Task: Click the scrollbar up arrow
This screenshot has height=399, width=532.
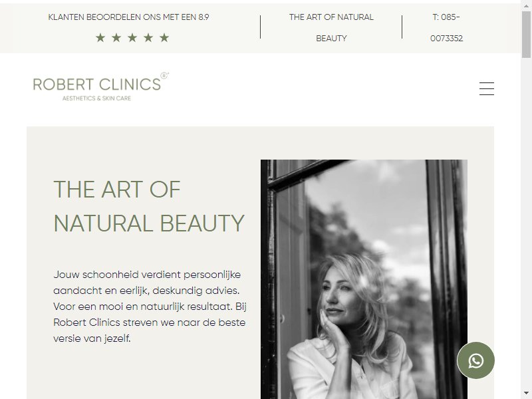Action: (526, 5)
